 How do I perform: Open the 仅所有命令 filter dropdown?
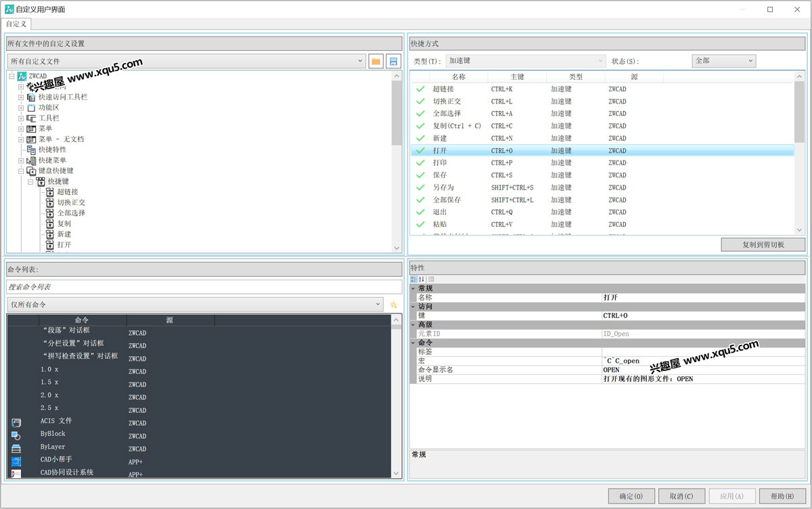196,305
